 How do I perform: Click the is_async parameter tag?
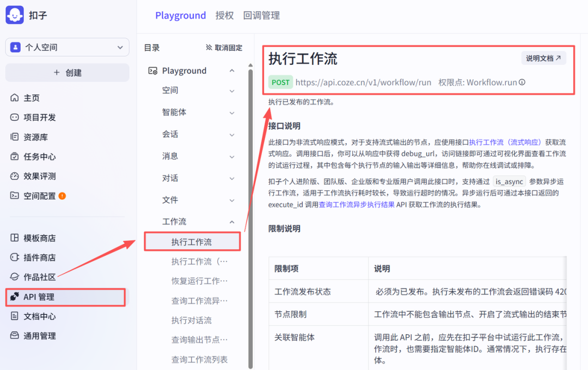[509, 181]
